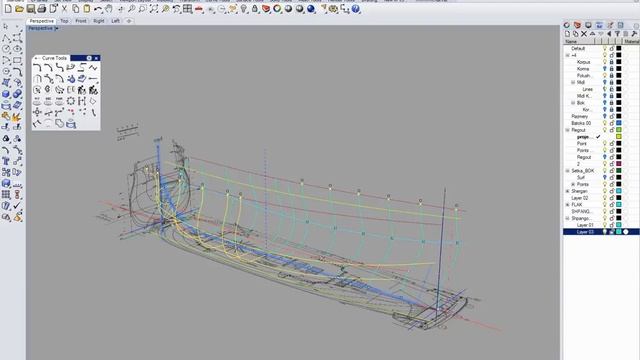The image size is (640, 360).
Task: Click the Zoom Extents icon
Action: tap(154, 9)
